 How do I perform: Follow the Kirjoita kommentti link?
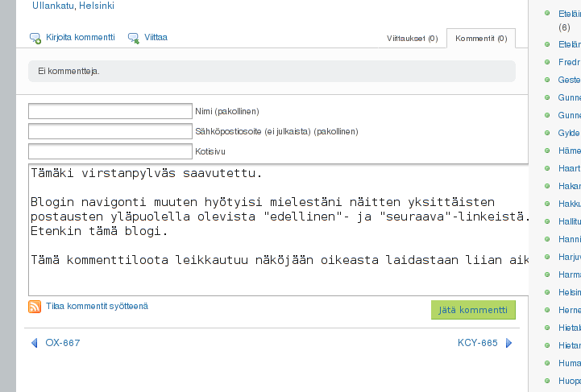click(81, 37)
